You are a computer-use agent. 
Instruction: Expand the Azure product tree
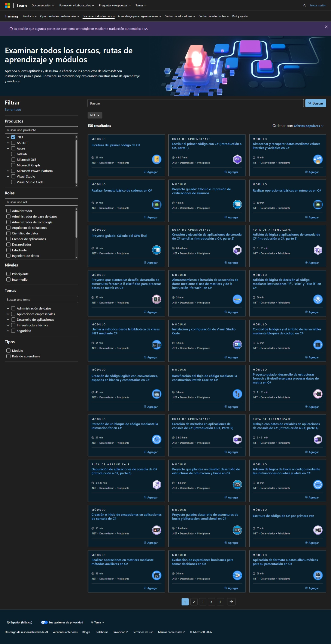coord(8,148)
